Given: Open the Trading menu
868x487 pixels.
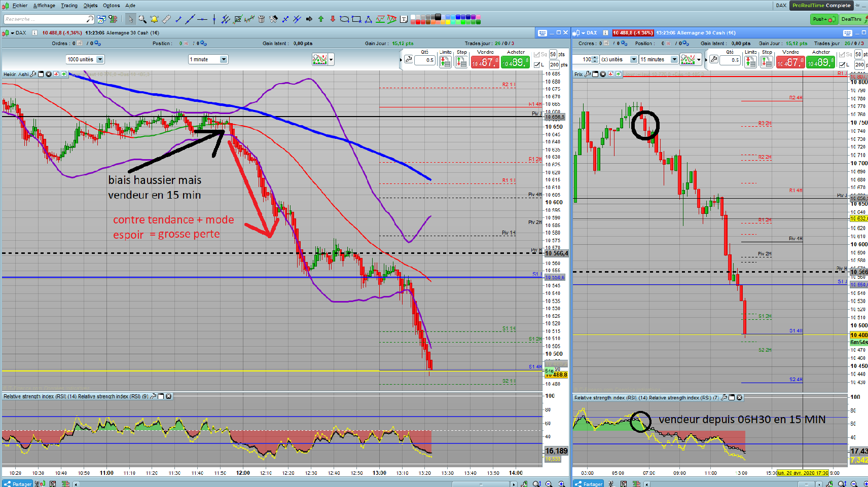Looking at the screenshot, I should (x=69, y=6).
